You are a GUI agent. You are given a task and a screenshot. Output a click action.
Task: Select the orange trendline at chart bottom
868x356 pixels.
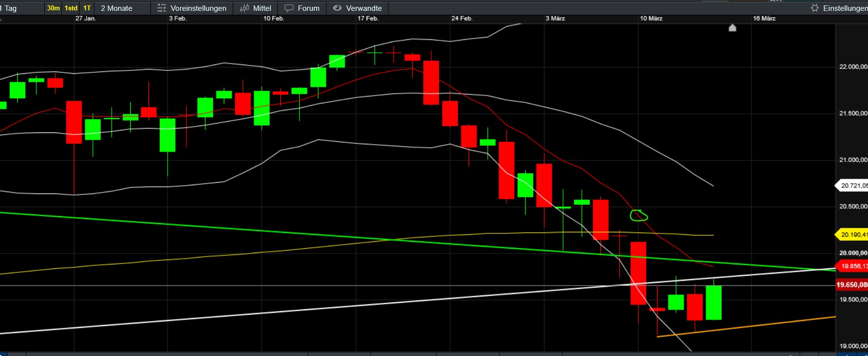pos(746,326)
